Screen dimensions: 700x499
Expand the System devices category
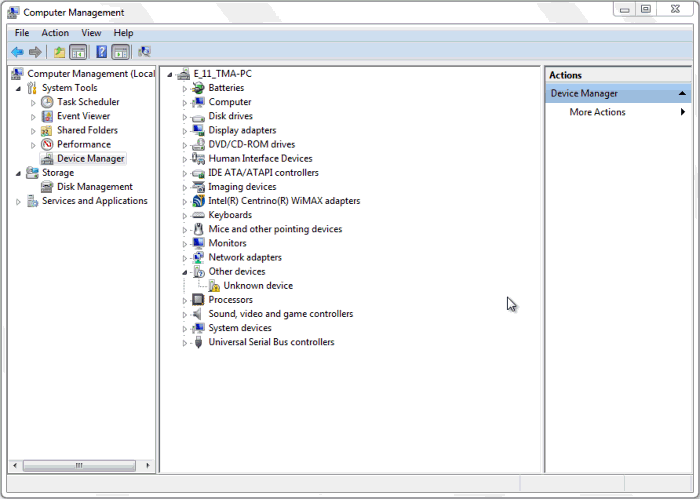point(184,329)
